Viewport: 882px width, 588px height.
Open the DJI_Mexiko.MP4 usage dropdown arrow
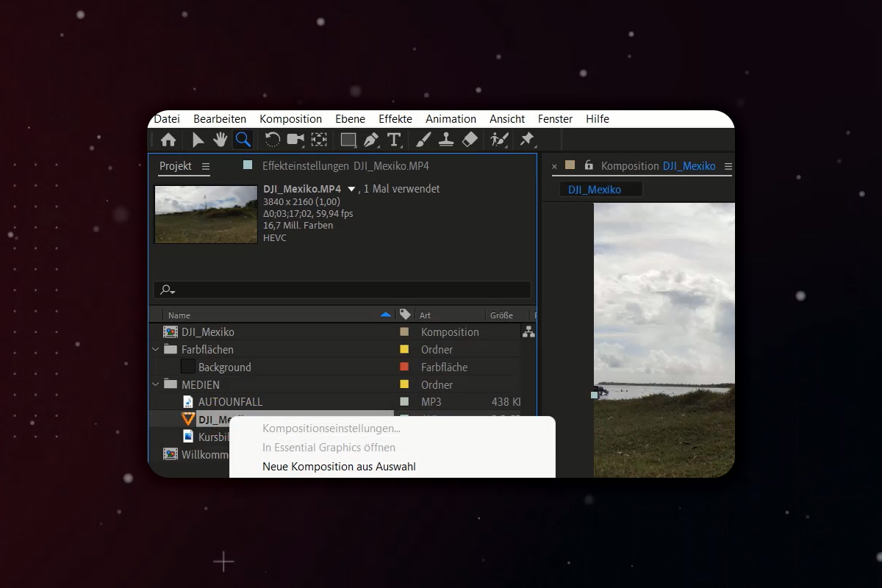tap(351, 189)
